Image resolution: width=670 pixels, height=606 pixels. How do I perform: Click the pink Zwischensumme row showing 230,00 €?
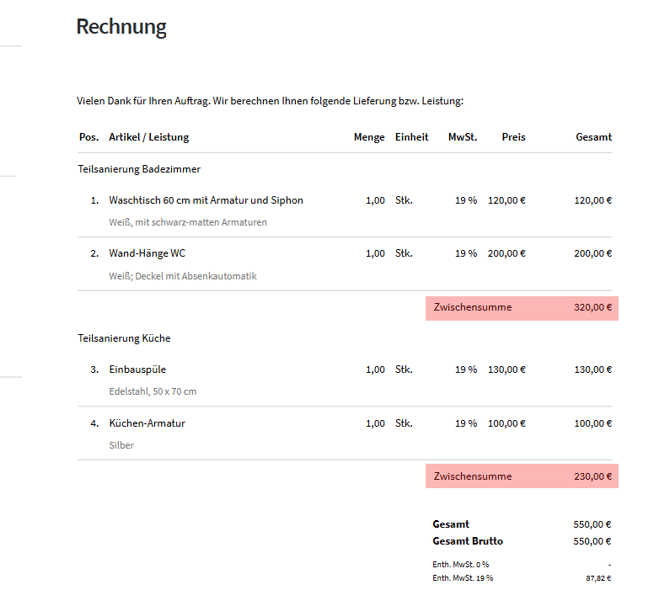tap(522, 476)
